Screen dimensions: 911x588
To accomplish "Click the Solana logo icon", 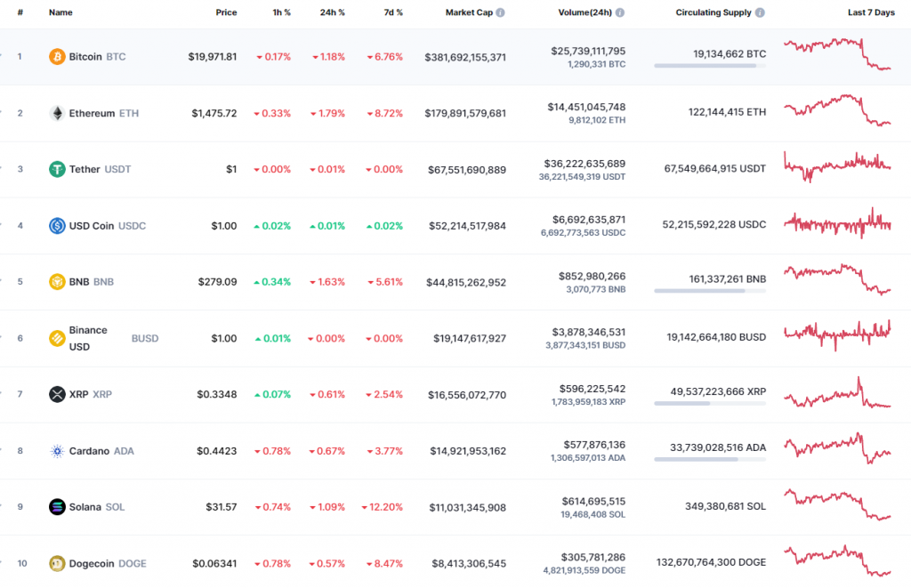I will pyautogui.click(x=57, y=507).
